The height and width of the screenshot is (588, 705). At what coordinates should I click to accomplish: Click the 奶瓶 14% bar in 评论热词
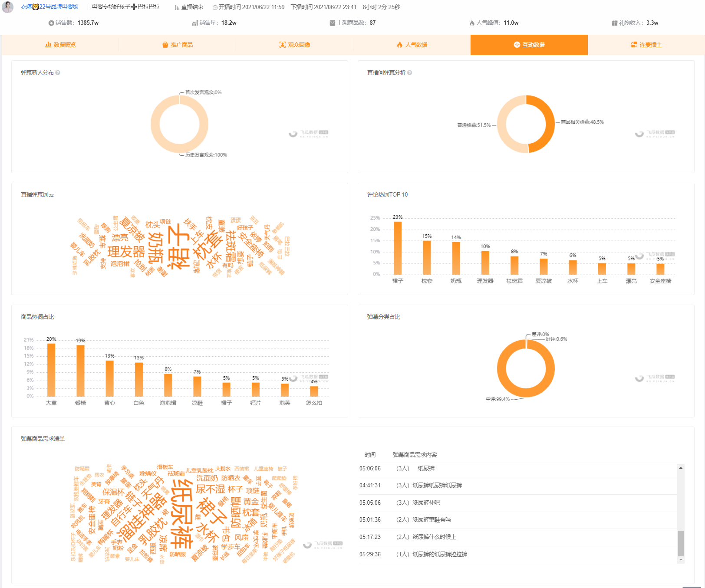pyautogui.click(x=456, y=258)
